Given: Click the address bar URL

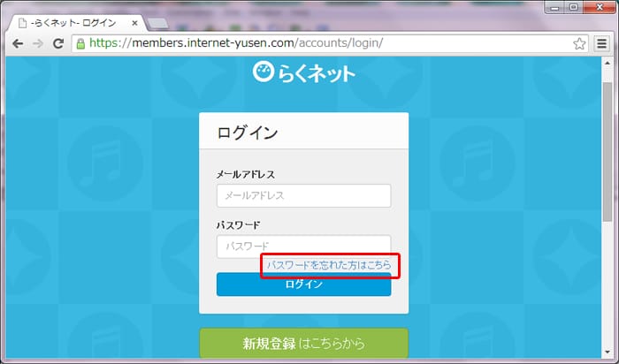Looking at the screenshot, I should point(236,43).
